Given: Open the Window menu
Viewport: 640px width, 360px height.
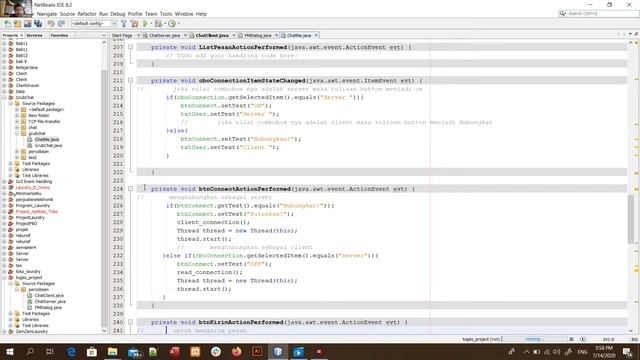Looking at the screenshot, I should click(x=184, y=14).
